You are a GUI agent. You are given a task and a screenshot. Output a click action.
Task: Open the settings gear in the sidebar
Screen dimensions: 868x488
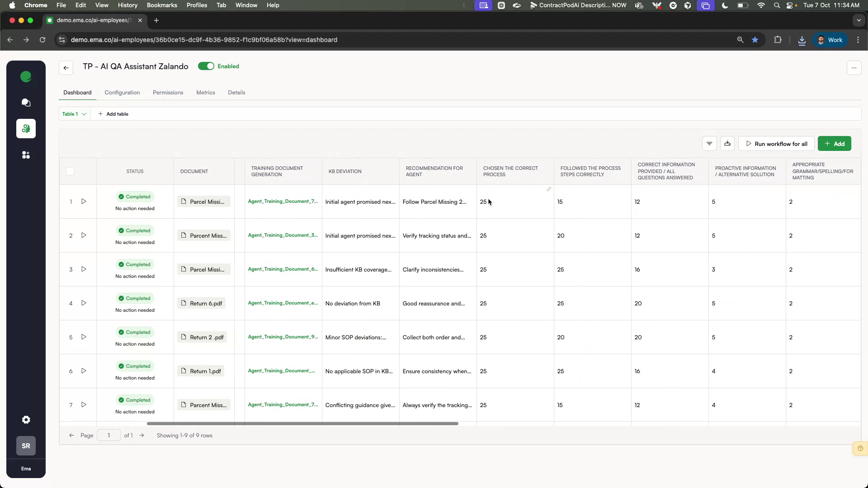pyautogui.click(x=26, y=420)
